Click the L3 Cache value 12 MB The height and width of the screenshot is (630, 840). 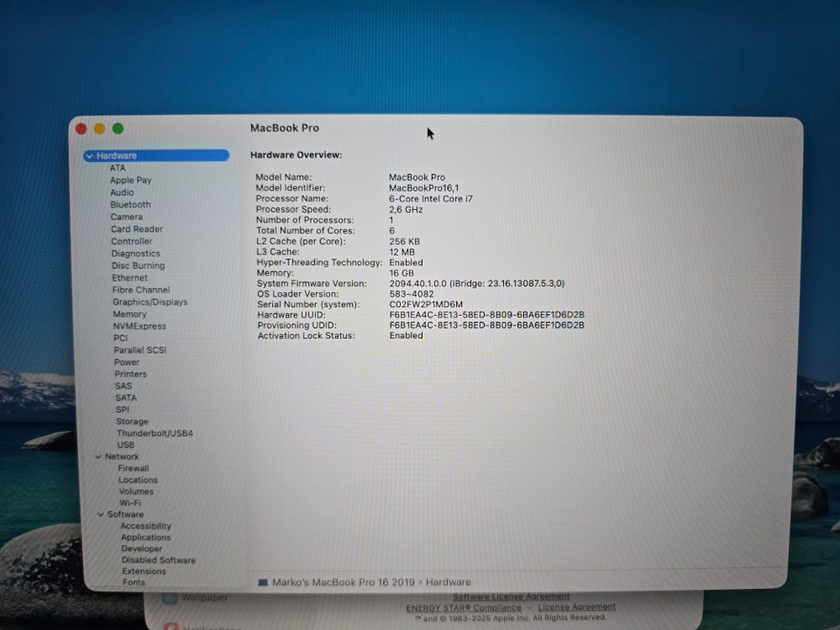(x=402, y=252)
